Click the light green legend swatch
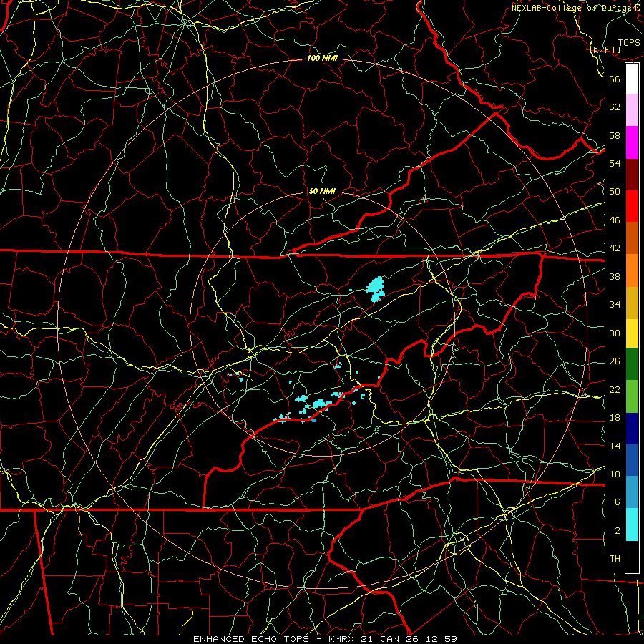The height and width of the screenshot is (644, 644). pos(632,396)
